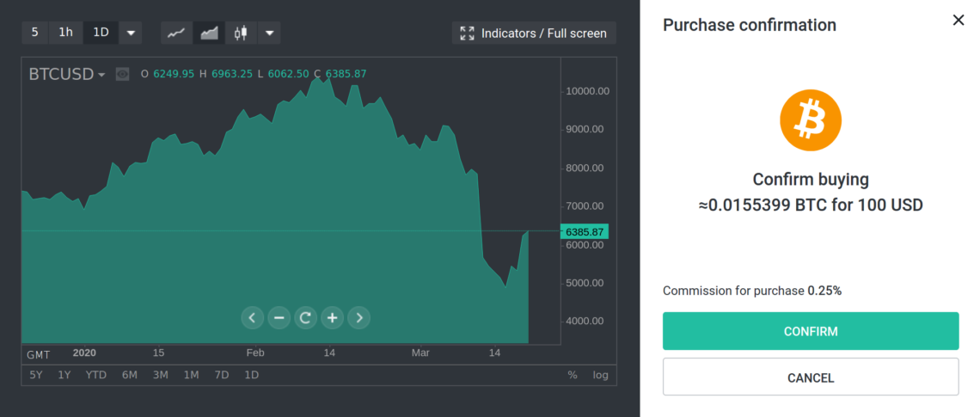This screenshot has height=417, width=980.
Task: Cancel the purchase confirmation
Action: pos(810,377)
